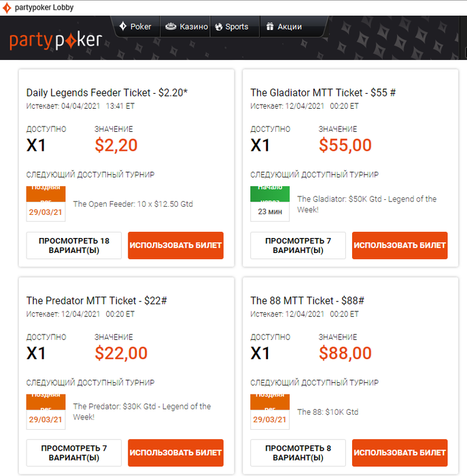This screenshot has width=467, height=476.
Task: Use the Gladiator MTT $55 ticket
Action: point(400,245)
